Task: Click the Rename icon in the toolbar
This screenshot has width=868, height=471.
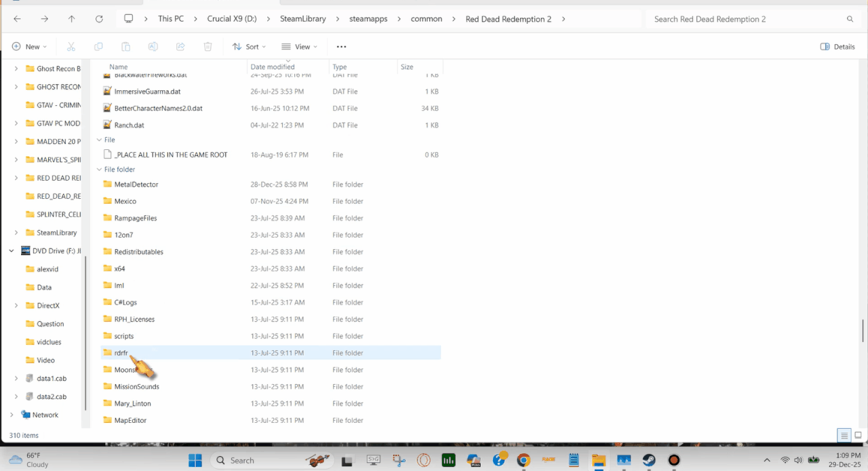Action: (x=153, y=46)
